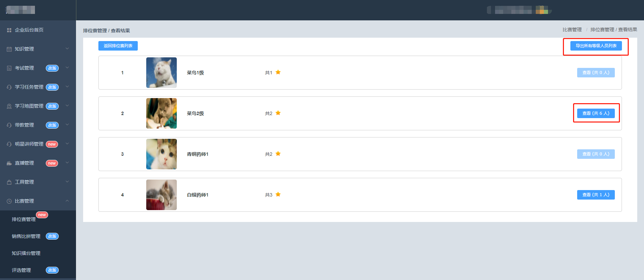This screenshot has width=644, height=280.
Task: Click 查看 (共 0 人) for 菜鸟1级
Action: (x=596, y=73)
